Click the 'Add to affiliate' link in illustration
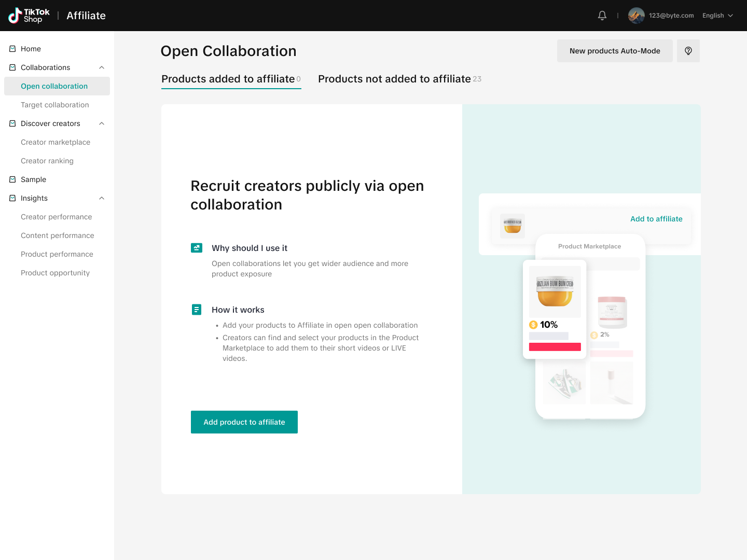This screenshot has height=560, width=747. click(x=656, y=219)
